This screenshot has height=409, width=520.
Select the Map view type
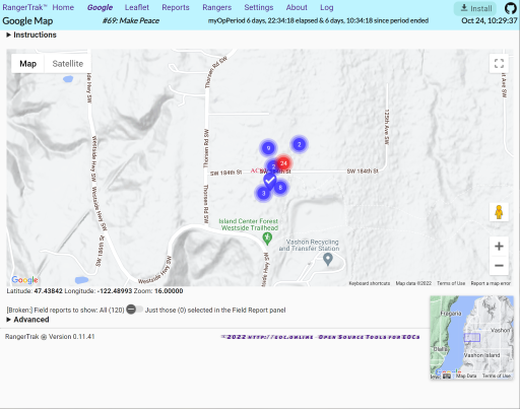[x=28, y=63]
